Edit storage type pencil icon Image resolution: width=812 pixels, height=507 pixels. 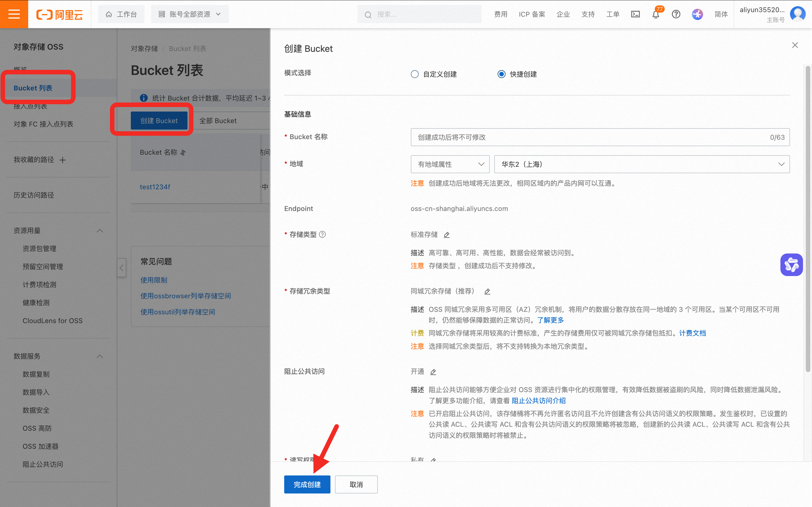[x=447, y=235]
